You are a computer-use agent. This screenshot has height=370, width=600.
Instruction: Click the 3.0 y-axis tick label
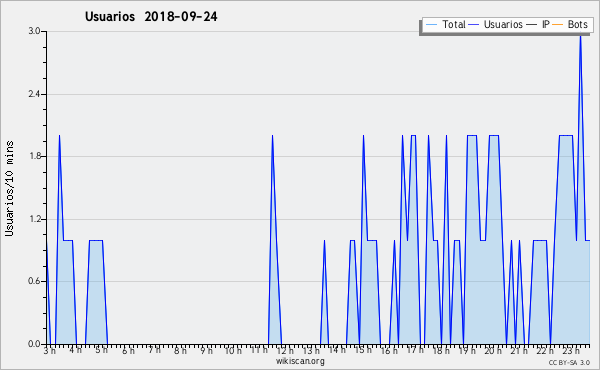click(34, 31)
